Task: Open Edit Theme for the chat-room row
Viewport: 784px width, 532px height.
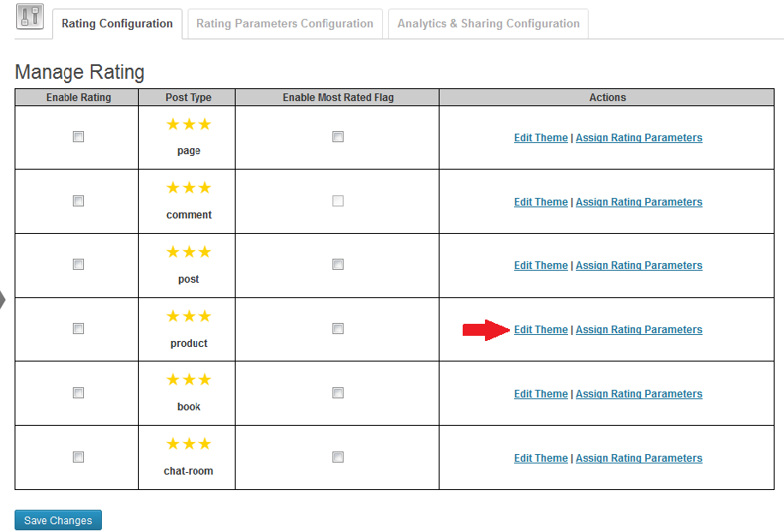Action: (541, 458)
